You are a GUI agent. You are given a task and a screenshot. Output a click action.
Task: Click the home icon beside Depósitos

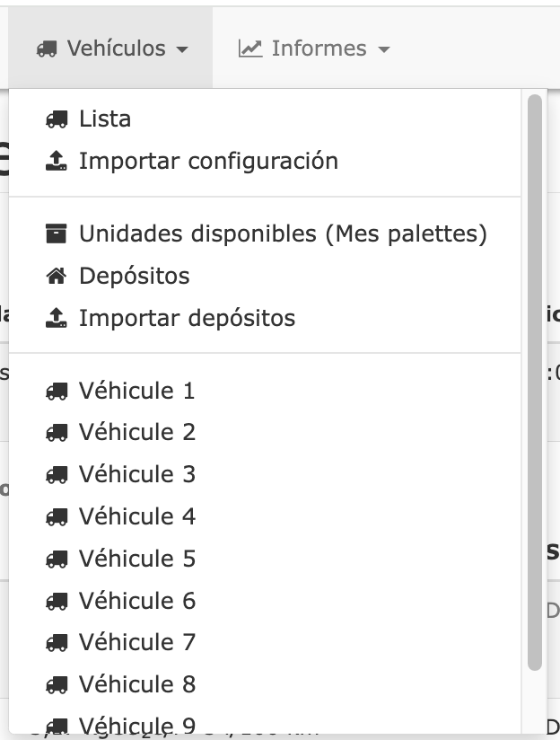point(57,277)
